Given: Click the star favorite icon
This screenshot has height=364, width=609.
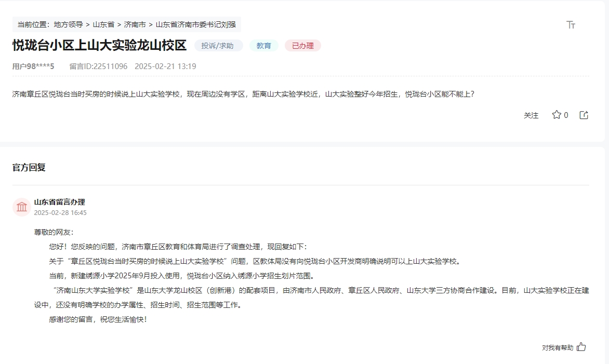Looking at the screenshot, I should pos(556,115).
